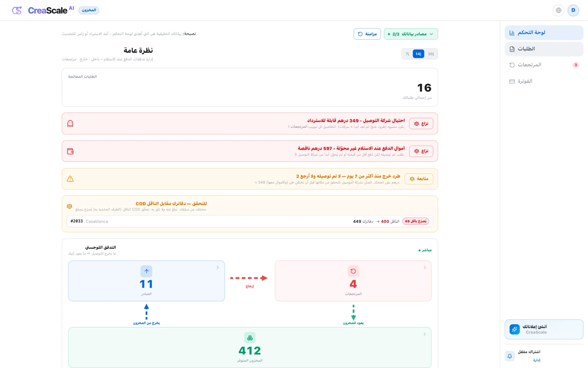Click the أنشئ إعلاناتك CreaScale card
The image size is (588, 368).
(x=544, y=329)
